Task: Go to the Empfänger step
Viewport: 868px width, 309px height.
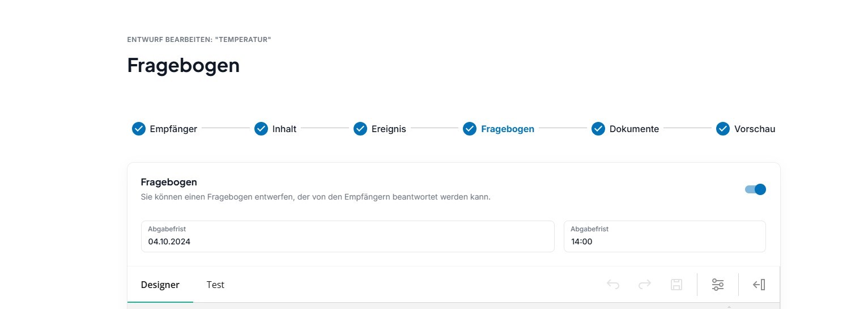Action: click(x=173, y=129)
